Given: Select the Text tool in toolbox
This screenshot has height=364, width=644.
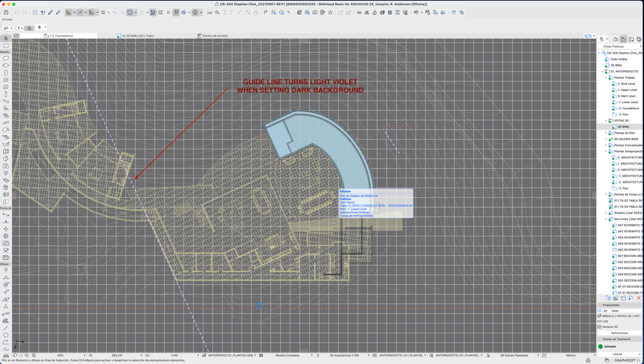Looking at the screenshot, I should click(6, 306).
